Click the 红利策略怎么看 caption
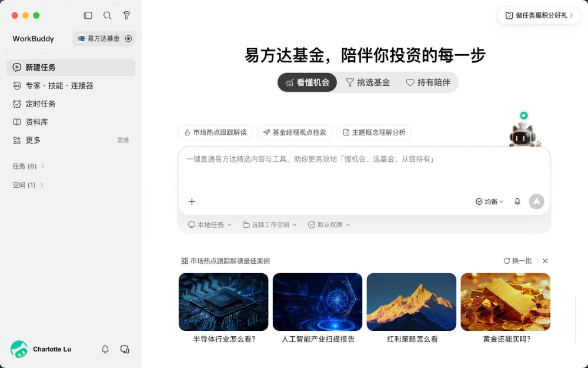The image size is (588, 368). [x=412, y=339]
